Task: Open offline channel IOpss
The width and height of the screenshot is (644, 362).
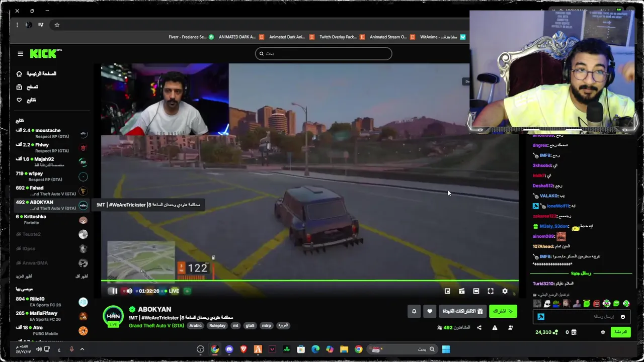Action: click(52, 248)
